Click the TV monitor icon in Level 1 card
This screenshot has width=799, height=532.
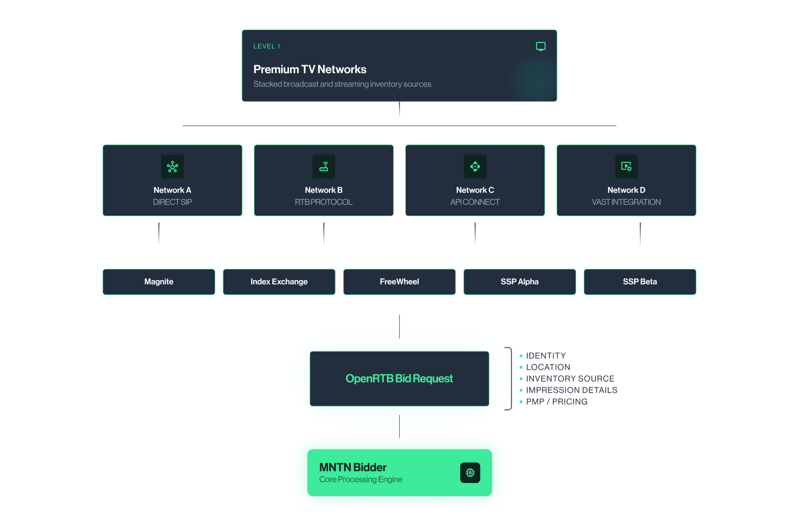(541, 46)
